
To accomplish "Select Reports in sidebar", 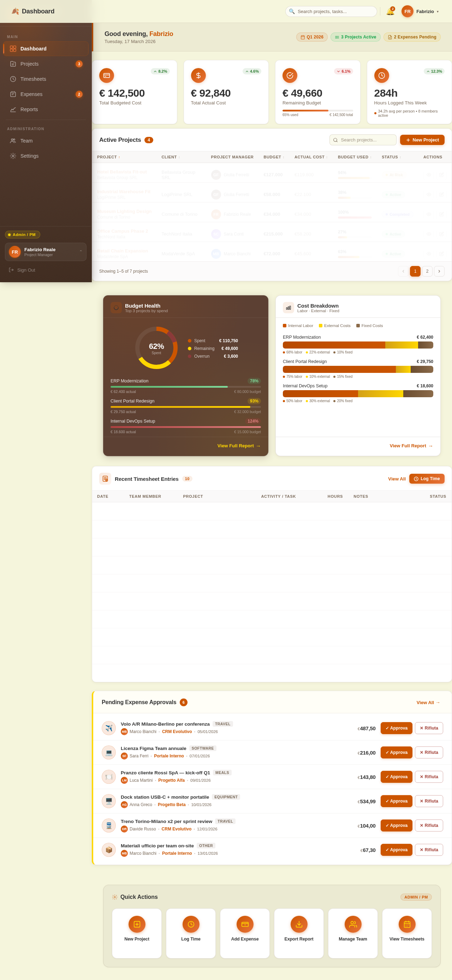I will pyautogui.click(x=46, y=110).
